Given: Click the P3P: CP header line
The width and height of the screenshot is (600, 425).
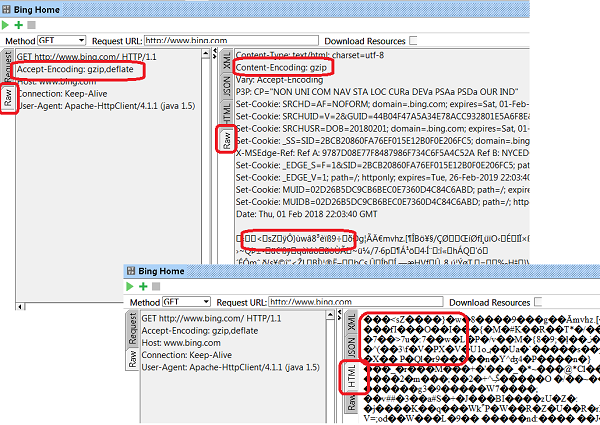Looking at the screenshot, I should coord(377,92).
